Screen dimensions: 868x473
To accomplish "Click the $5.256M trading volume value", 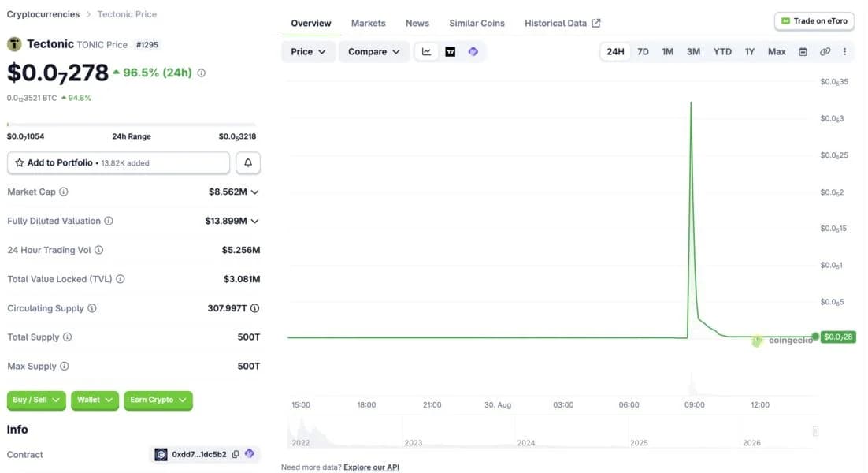I will [x=241, y=250].
